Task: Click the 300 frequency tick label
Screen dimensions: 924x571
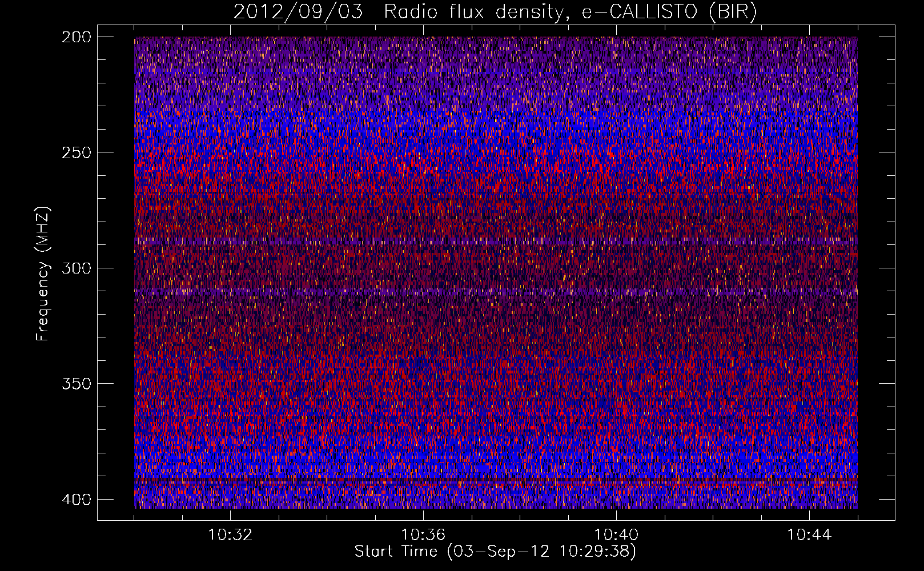Action: tap(76, 268)
